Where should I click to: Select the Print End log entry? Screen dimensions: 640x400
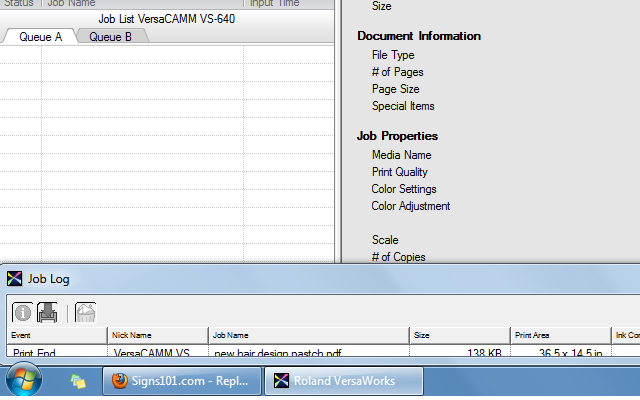(34, 353)
